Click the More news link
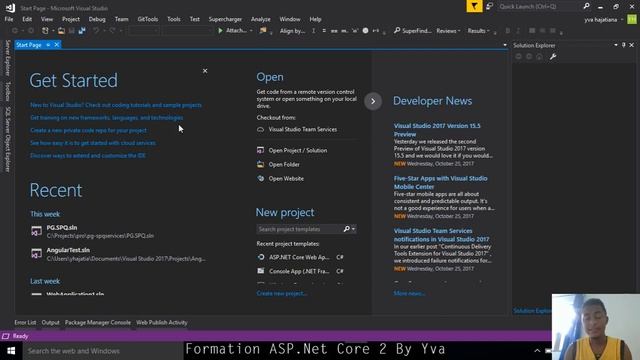The height and width of the screenshot is (360, 640). click(409, 293)
